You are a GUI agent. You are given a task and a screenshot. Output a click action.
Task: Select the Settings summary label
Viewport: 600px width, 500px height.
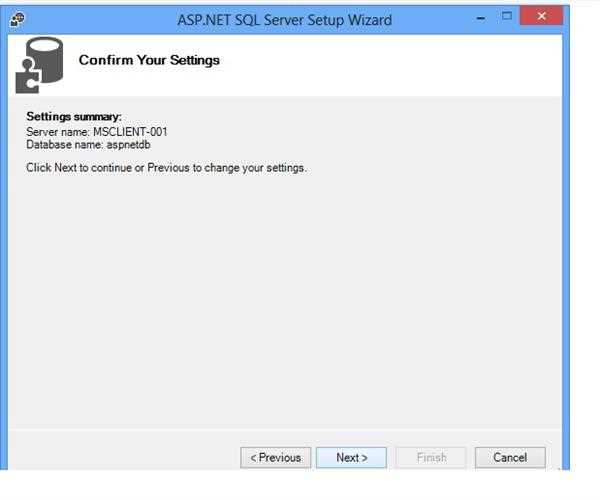73,117
